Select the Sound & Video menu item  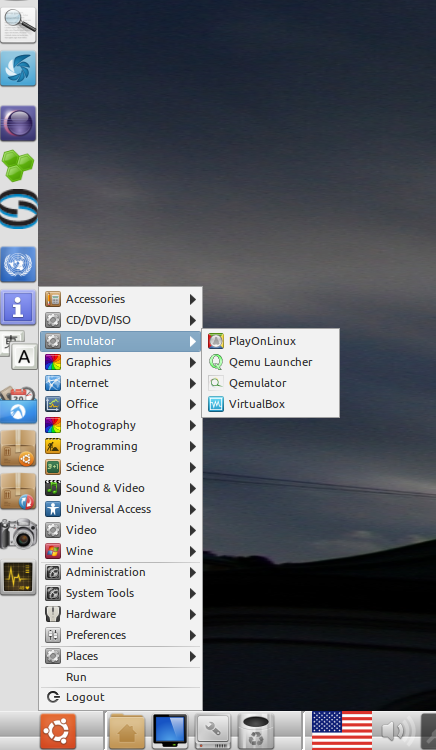pos(120,488)
